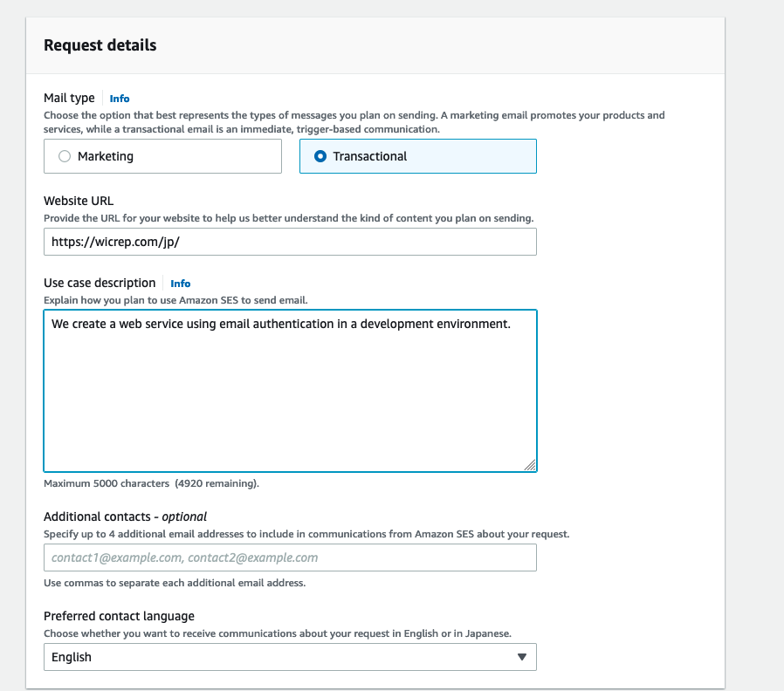Click the Mail type label
784x691 pixels.
click(69, 98)
